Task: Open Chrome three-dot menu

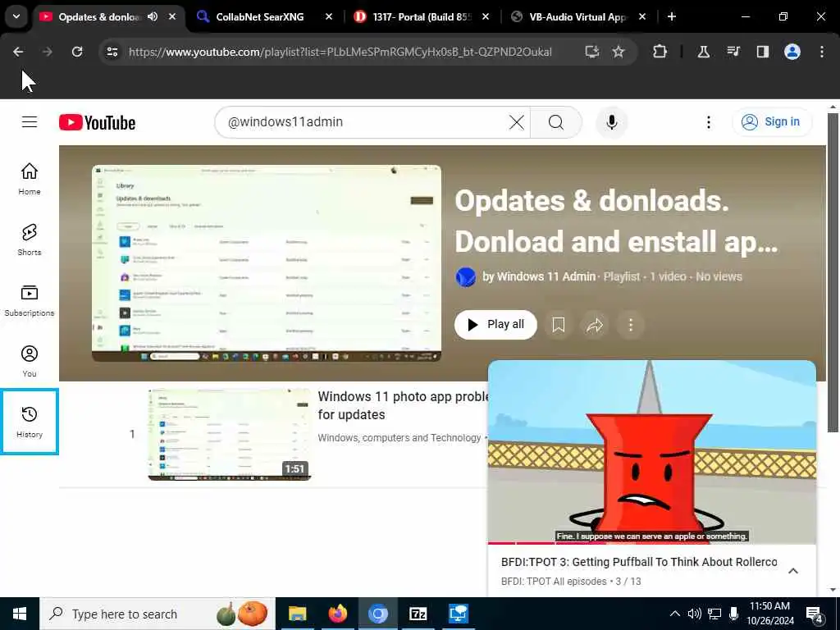Action: [822, 52]
